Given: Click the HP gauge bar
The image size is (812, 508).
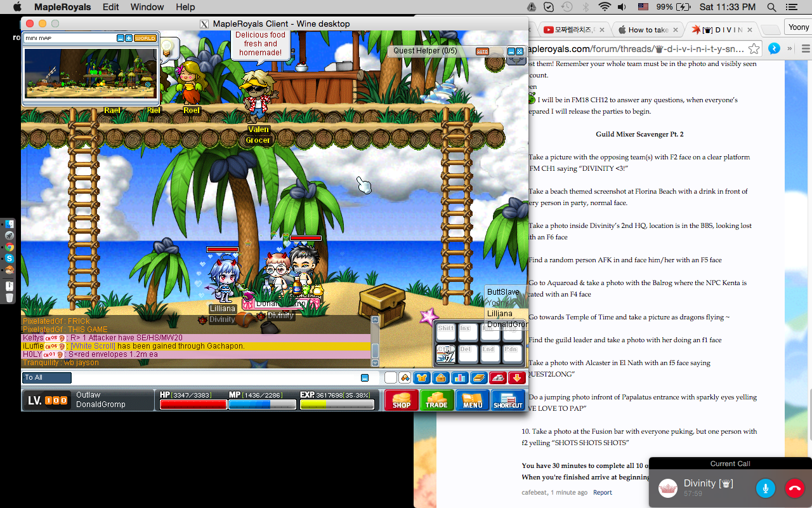Looking at the screenshot, I should tap(193, 404).
